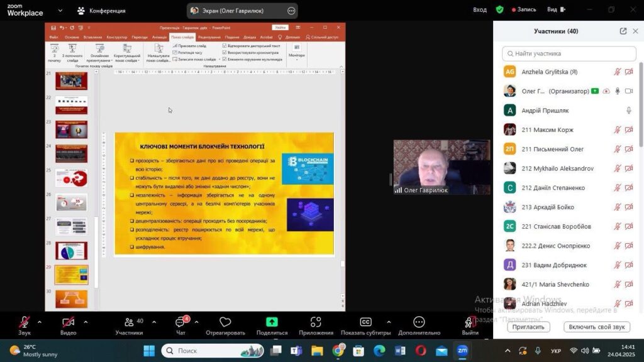
Task: Open the Chat panel in Zoom toolbar
Action: [x=180, y=322]
